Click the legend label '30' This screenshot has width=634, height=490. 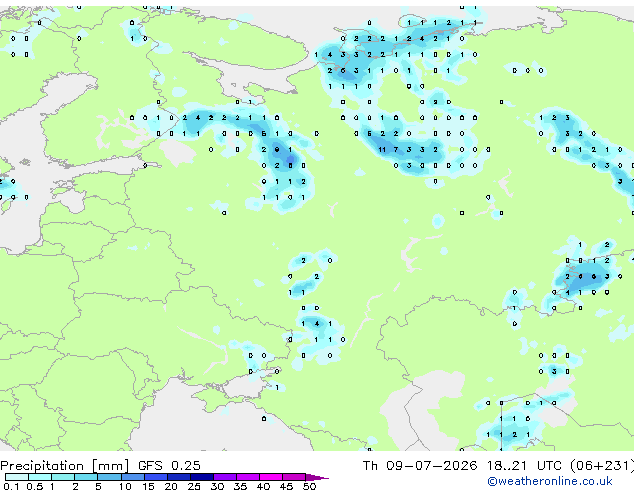tap(217, 486)
